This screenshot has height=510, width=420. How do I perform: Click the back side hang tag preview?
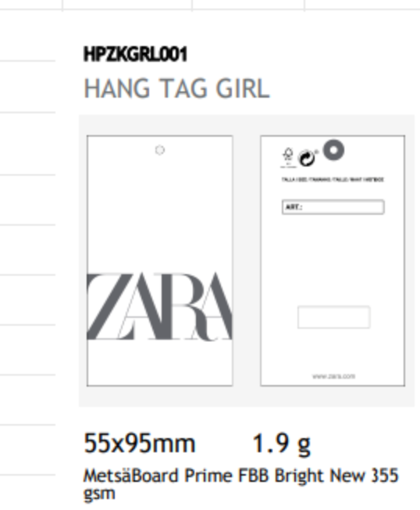(x=333, y=261)
